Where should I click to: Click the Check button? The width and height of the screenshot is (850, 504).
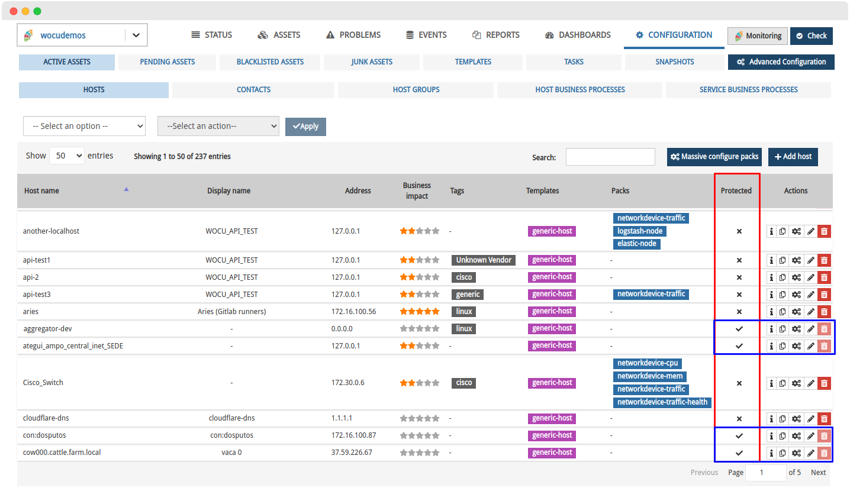pos(812,36)
